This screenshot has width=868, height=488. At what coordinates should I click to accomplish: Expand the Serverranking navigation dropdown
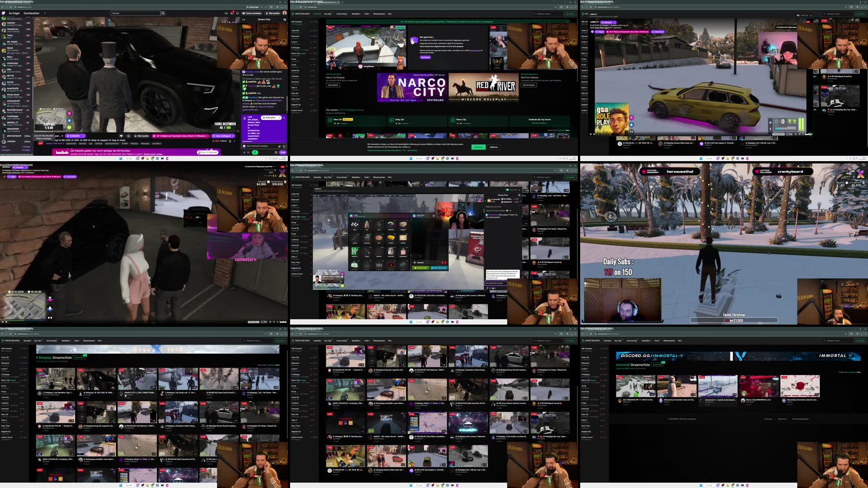point(342,14)
